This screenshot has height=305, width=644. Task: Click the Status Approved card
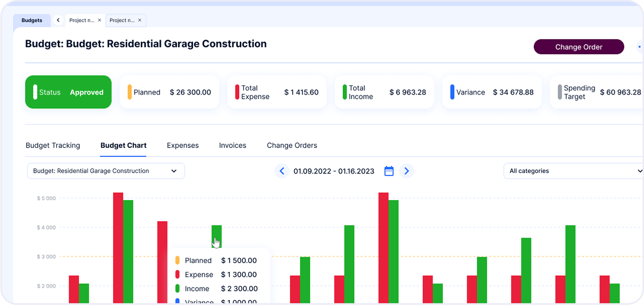[68, 92]
